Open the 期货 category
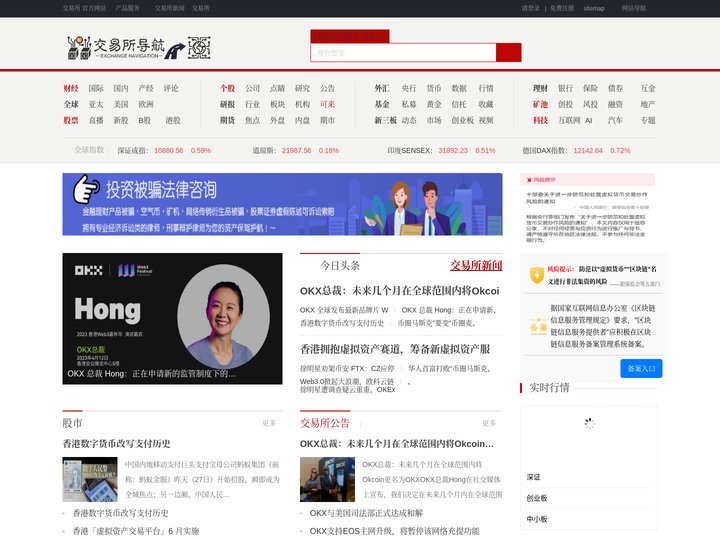This screenshot has width=720, height=540. [227, 120]
